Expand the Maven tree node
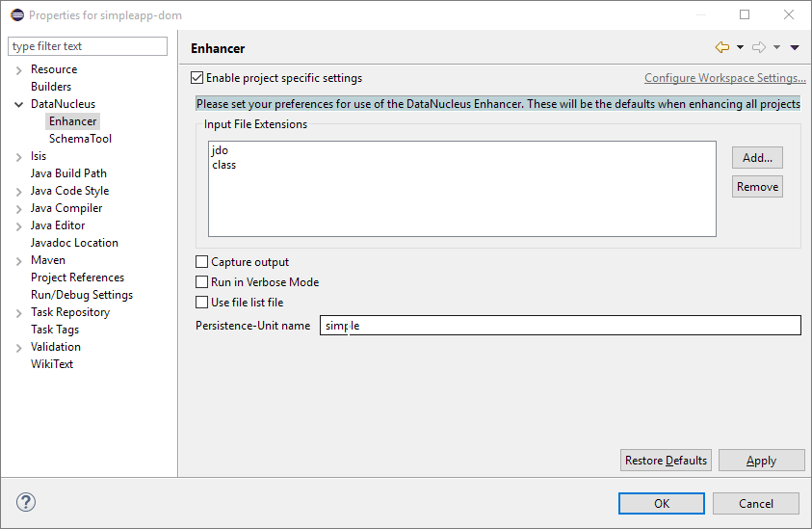 (18, 261)
